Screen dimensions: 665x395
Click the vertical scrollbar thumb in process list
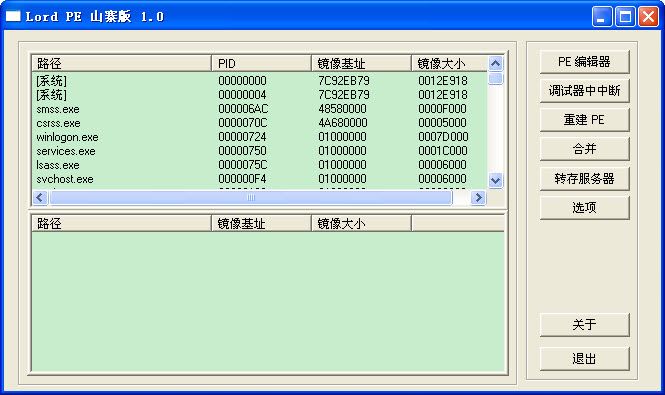pos(495,78)
